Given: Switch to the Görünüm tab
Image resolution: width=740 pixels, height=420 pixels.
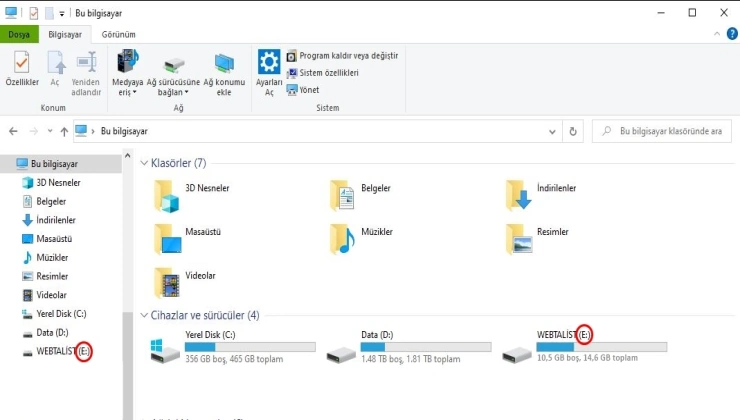Looking at the screenshot, I should tap(118, 34).
